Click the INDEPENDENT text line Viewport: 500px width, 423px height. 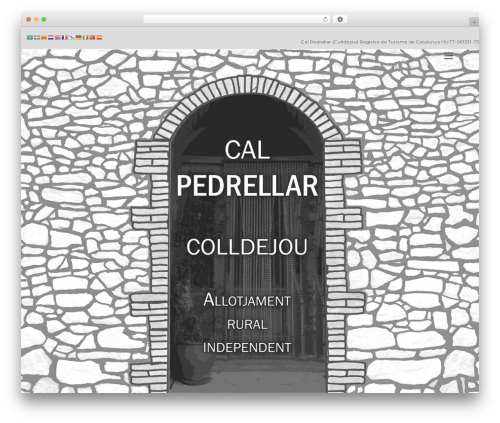pos(247,347)
